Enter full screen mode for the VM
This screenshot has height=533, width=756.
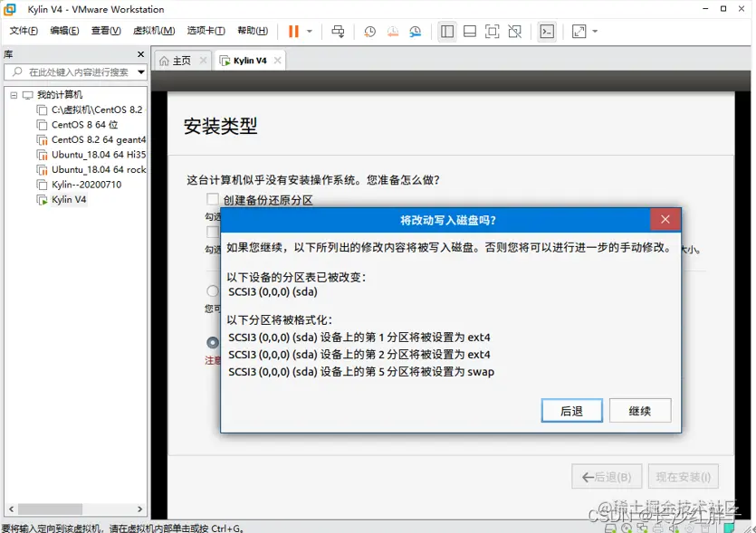tap(492, 31)
